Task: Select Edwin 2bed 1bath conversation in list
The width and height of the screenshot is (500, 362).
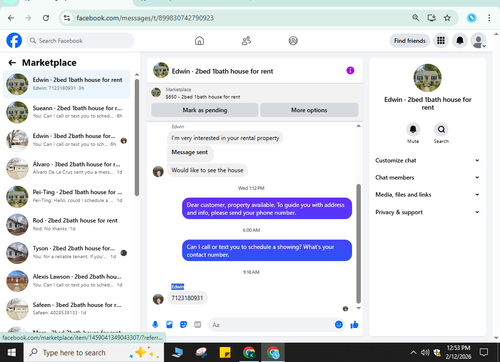Action: click(x=67, y=84)
